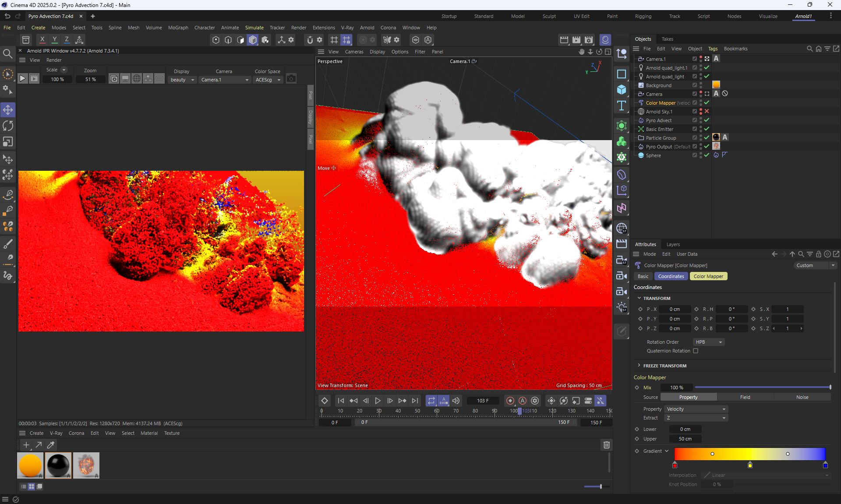Enable the Quaternion Rotation checkbox
Image resolution: width=841 pixels, height=504 pixels.
(x=696, y=351)
